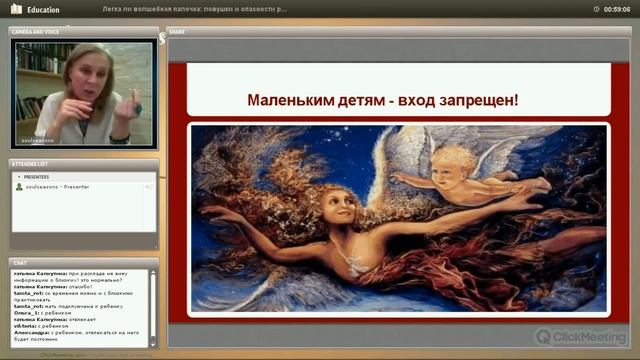This screenshot has height=360, width=640.
Task: Click the chat scrollbar down arrow
Action: (153, 345)
